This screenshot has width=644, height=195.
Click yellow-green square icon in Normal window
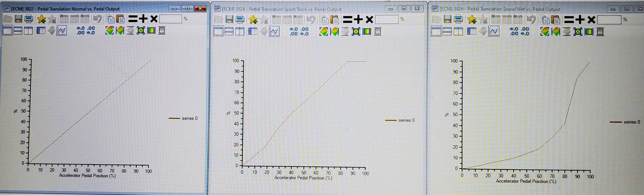tap(151, 31)
